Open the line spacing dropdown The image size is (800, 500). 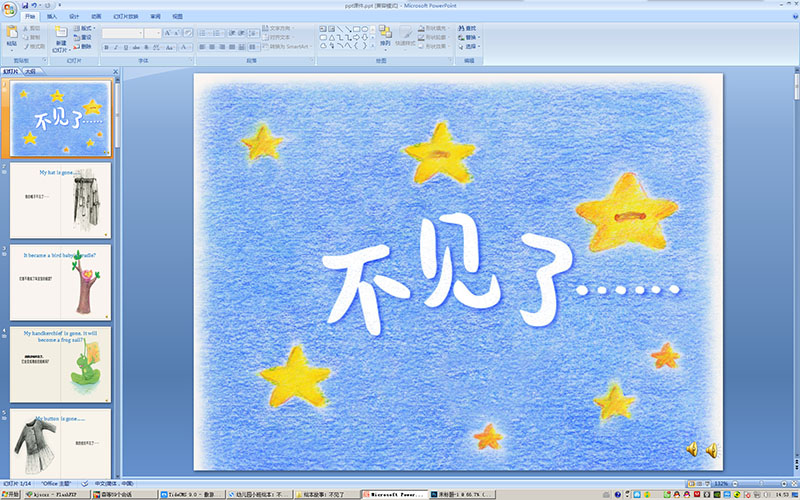[254, 33]
